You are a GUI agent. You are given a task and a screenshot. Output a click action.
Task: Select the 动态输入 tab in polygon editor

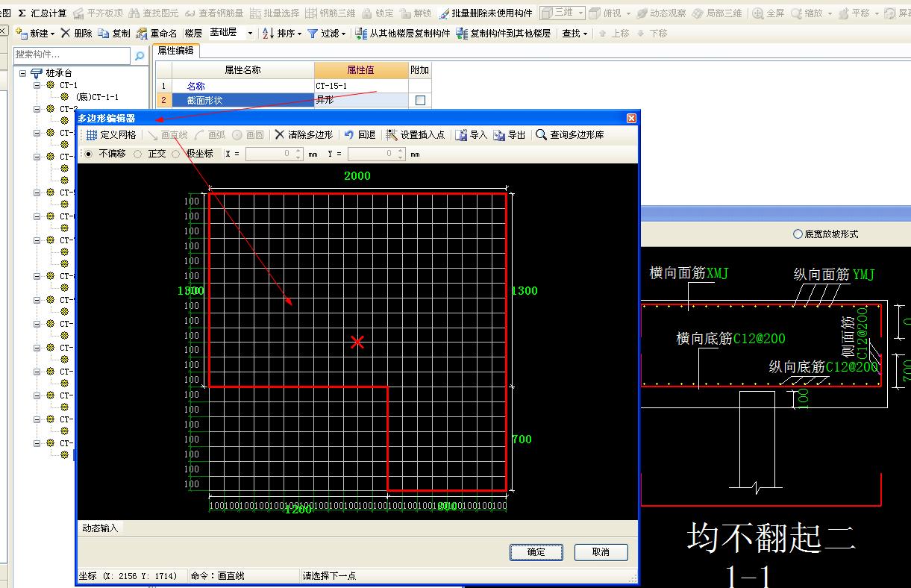point(99,528)
